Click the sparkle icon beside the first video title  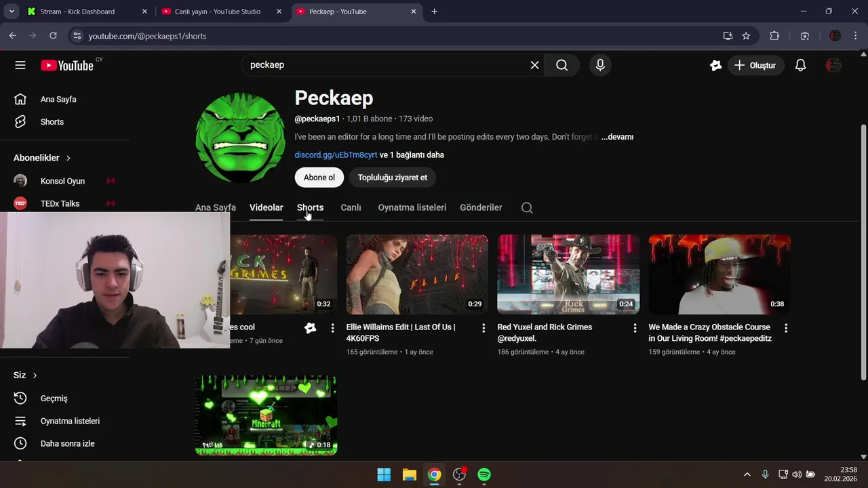(x=310, y=328)
